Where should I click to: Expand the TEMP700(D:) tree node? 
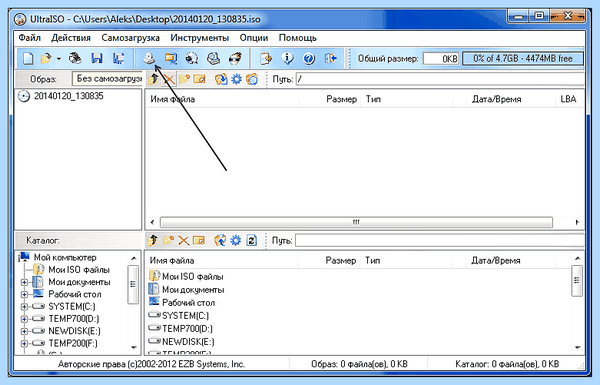pyautogui.click(x=24, y=319)
